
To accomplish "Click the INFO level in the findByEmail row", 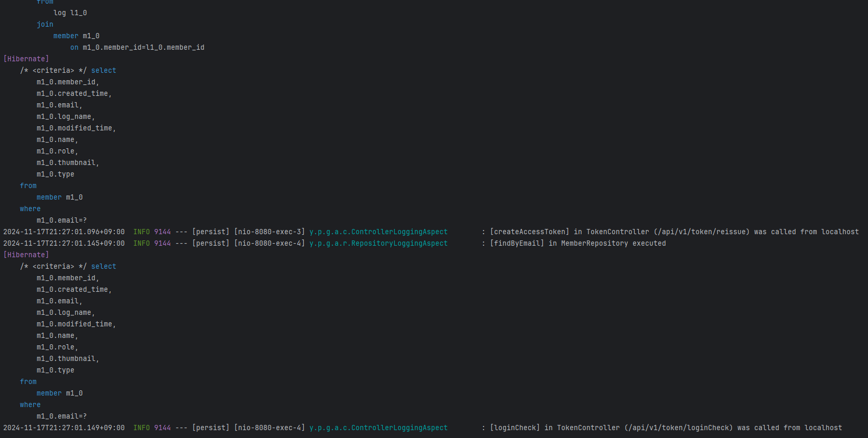I will pos(142,243).
